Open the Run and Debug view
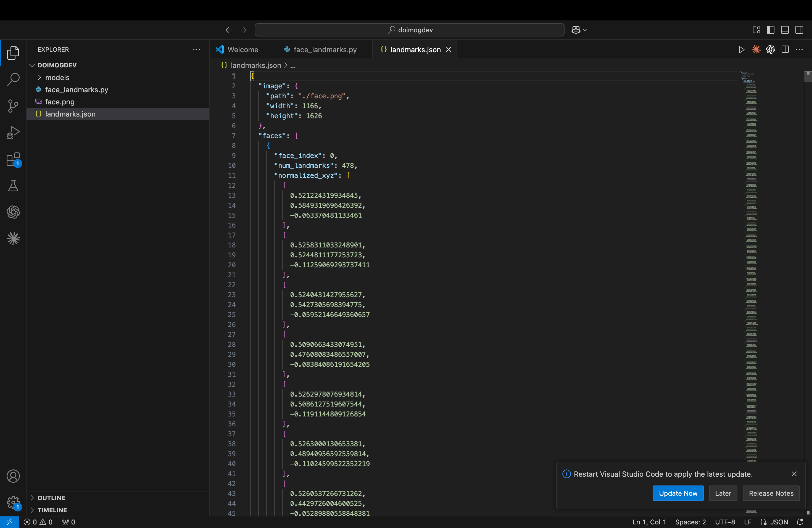The height and width of the screenshot is (528, 812). click(13, 132)
